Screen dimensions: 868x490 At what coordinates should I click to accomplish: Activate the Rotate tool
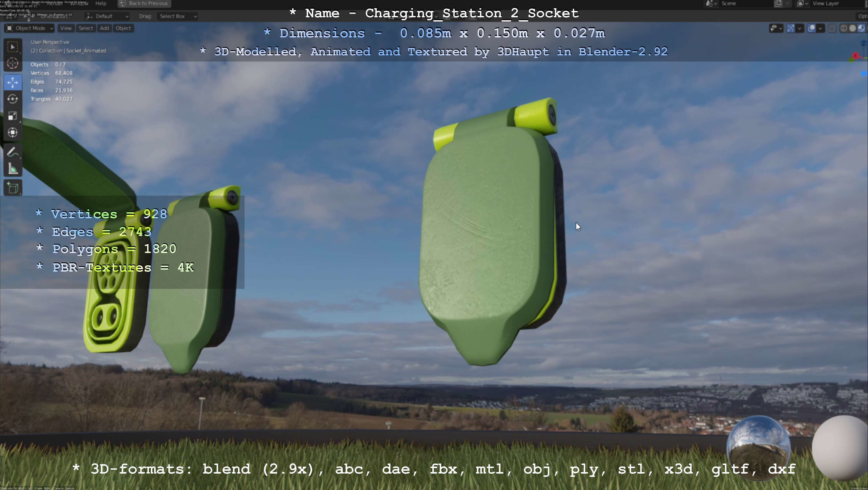[x=13, y=99]
